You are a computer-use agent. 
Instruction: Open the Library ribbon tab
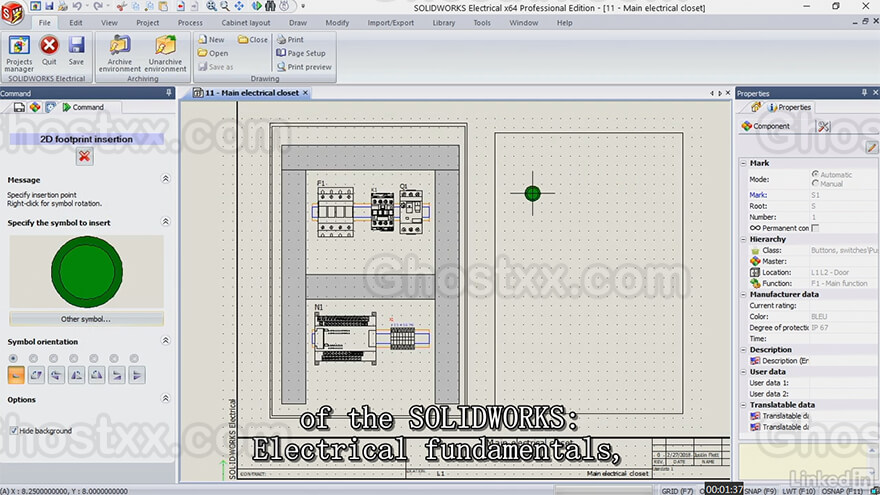443,23
